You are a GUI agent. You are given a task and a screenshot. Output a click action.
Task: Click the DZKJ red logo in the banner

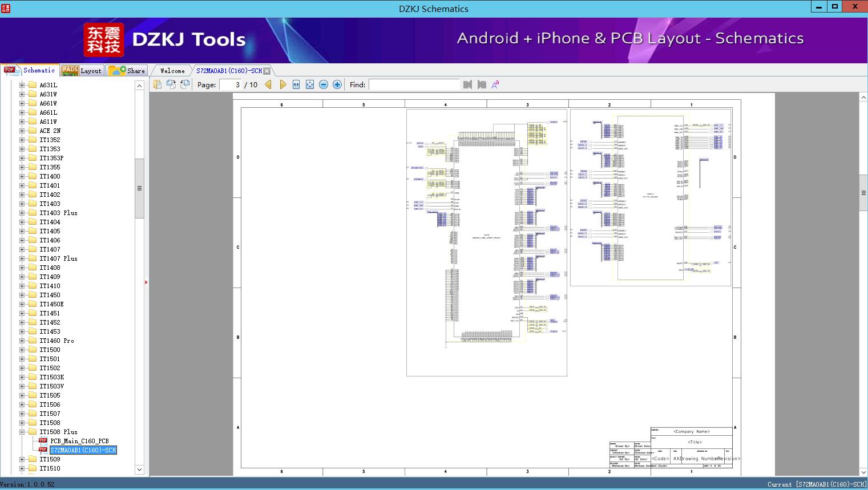point(104,40)
